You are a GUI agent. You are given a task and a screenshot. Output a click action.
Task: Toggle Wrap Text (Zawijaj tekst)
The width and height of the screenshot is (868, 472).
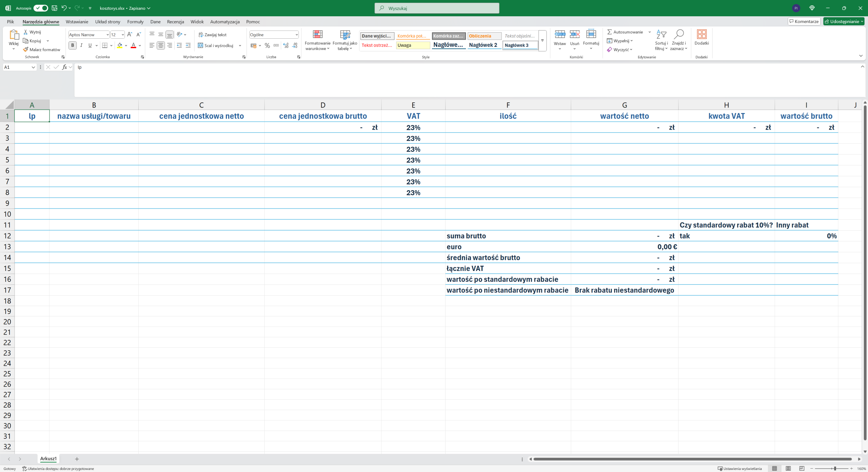point(212,35)
